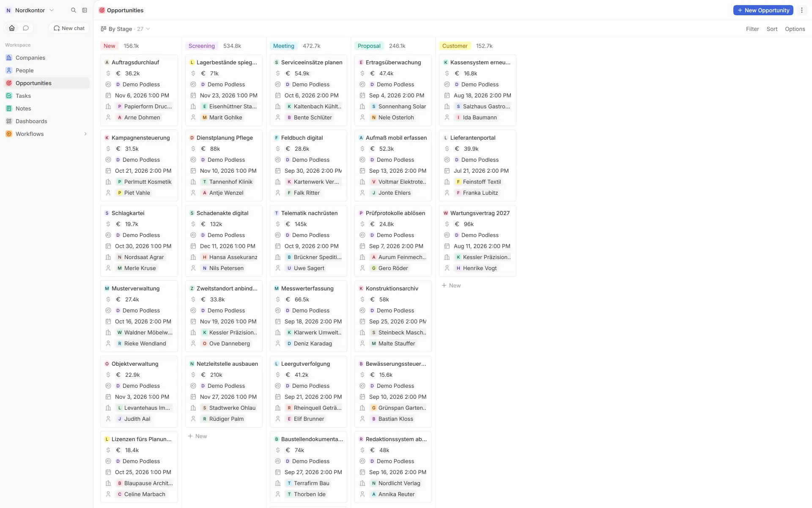Start a New chat
Viewport: 812px width, 508px height.
(x=69, y=28)
